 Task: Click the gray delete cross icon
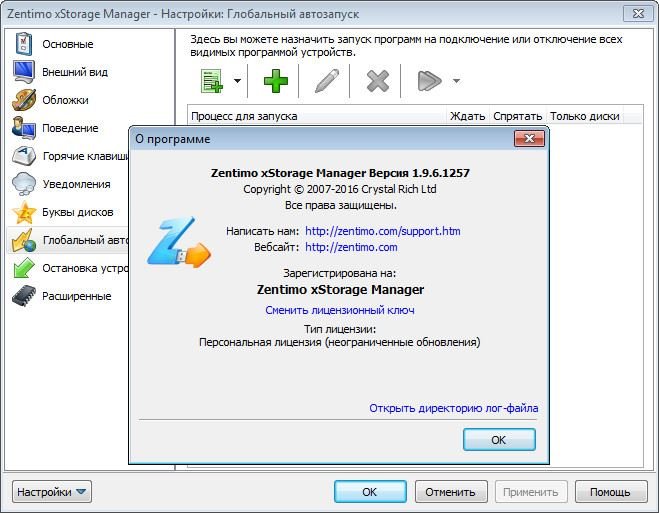pos(377,81)
